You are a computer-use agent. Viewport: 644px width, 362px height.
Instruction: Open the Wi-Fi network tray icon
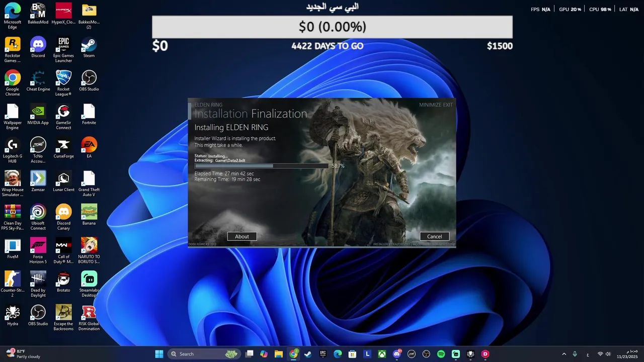pyautogui.click(x=600, y=354)
